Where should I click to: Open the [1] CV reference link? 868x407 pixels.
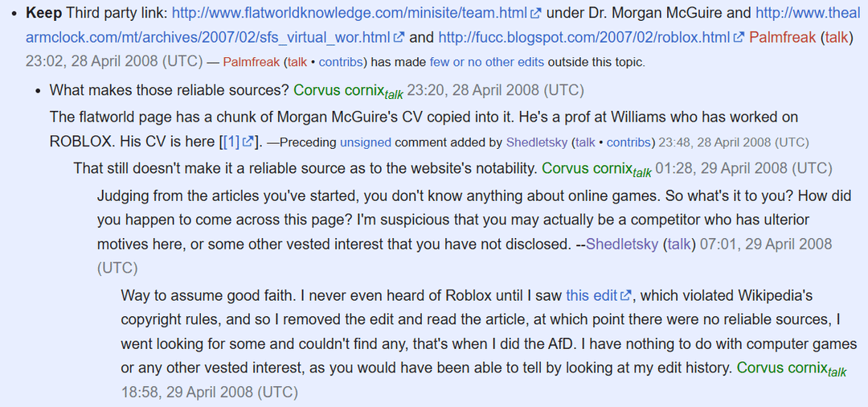tap(231, 142)
